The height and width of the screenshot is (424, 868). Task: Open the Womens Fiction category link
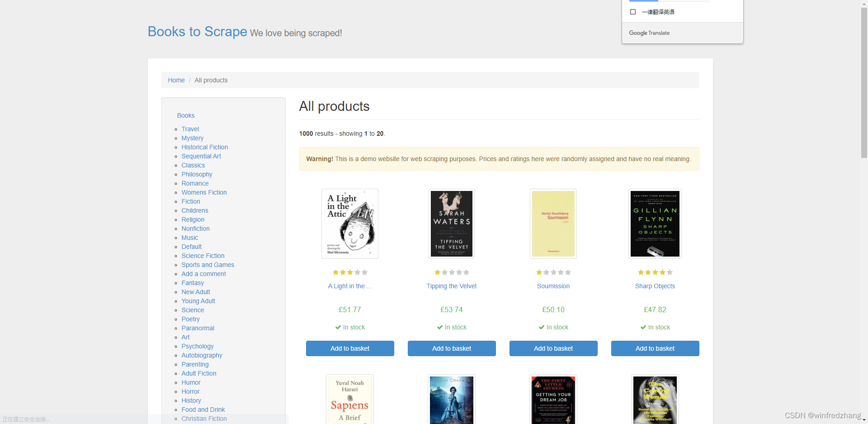[204, 192]
